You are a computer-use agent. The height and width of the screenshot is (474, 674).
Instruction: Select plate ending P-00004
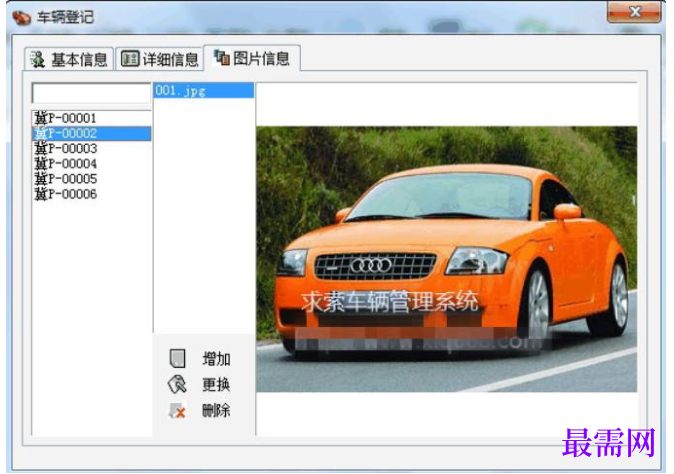92,163
